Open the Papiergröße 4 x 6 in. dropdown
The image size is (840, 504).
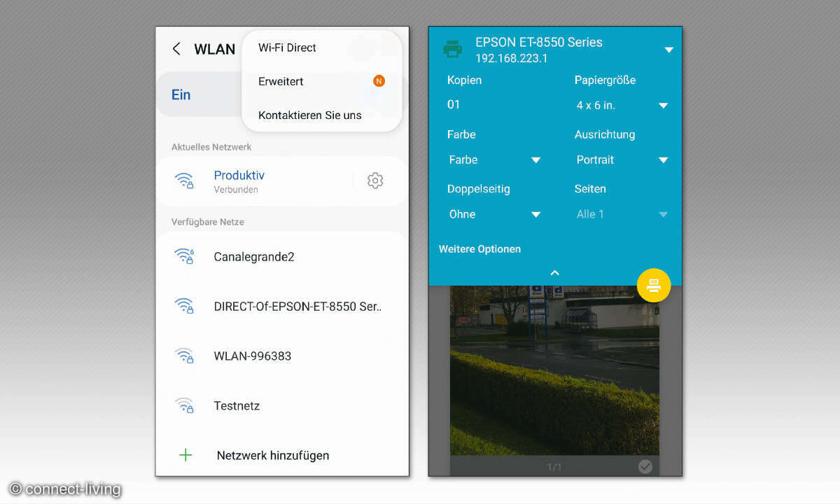pyautogui.click(x=622, y=105)
